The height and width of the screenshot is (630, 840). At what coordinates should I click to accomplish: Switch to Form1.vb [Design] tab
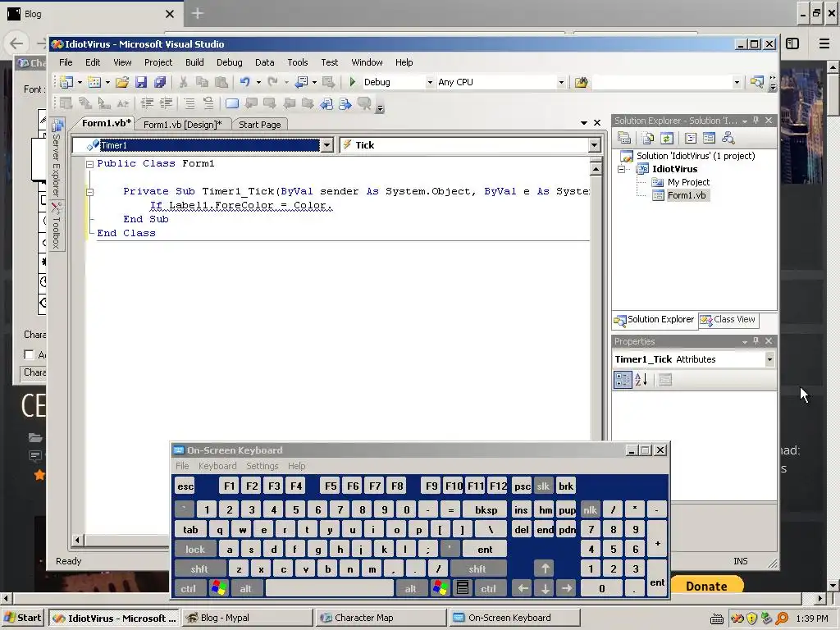[182, 125]
